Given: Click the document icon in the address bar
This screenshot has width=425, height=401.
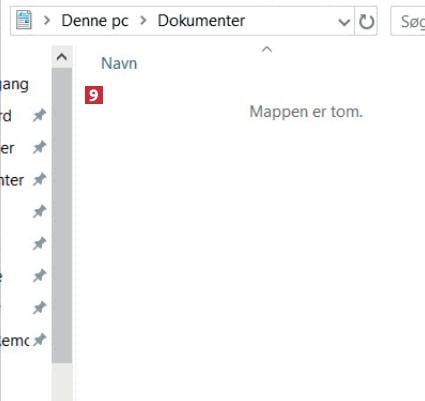Looking at the screenshot, I should [24, 20].
